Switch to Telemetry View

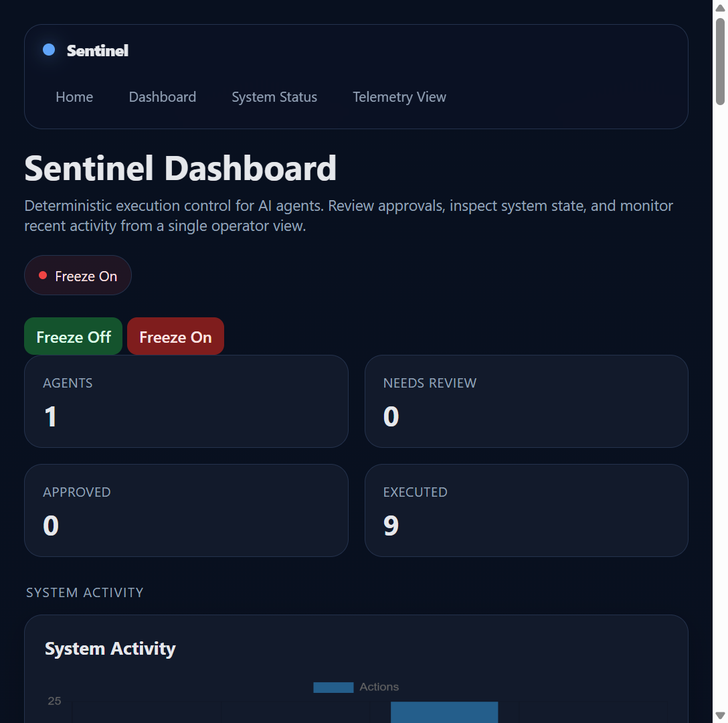click(399, 97)
